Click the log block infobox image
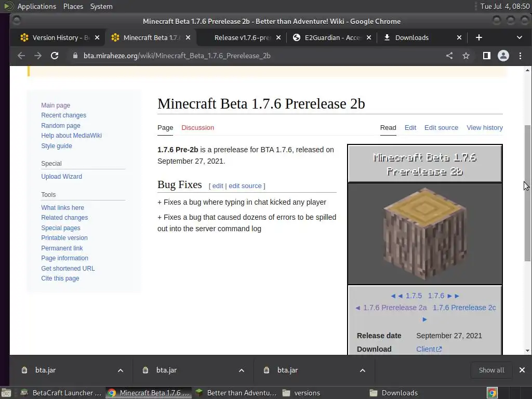Image resolution: width=532 pixels, height=399 pixels. coord(425,234)
